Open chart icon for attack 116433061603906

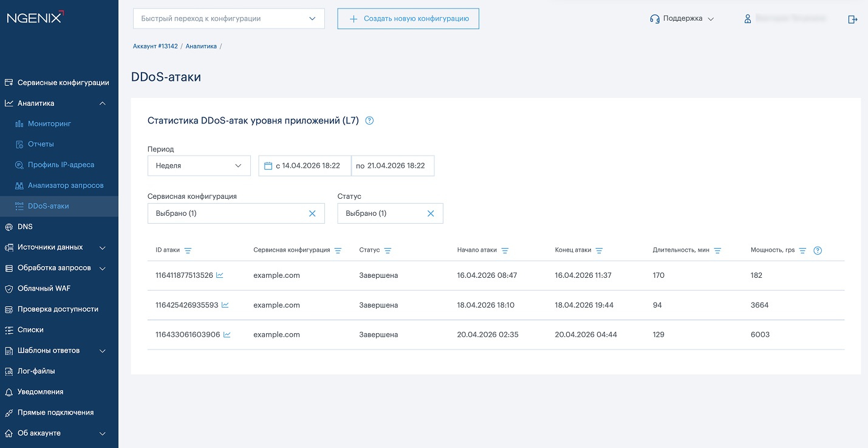tap(227, 335)
